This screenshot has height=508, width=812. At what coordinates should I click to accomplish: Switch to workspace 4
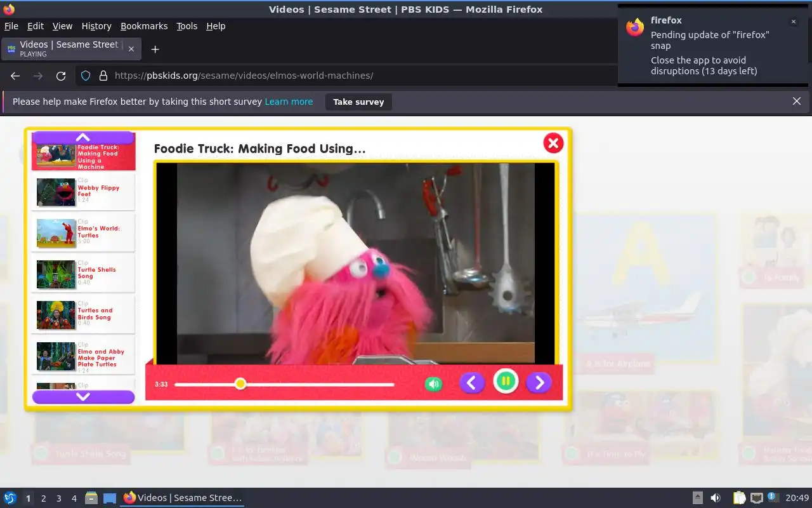tap(74, 498)
